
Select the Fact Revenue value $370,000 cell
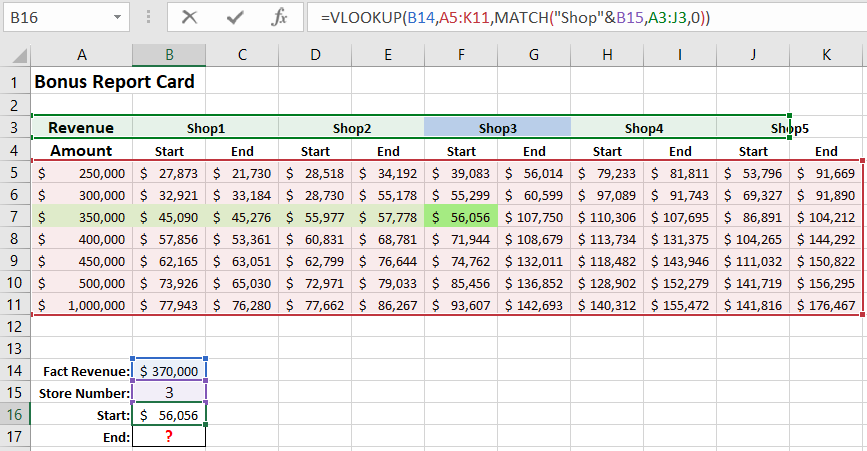pyautogui.click(x=168, y=370)
